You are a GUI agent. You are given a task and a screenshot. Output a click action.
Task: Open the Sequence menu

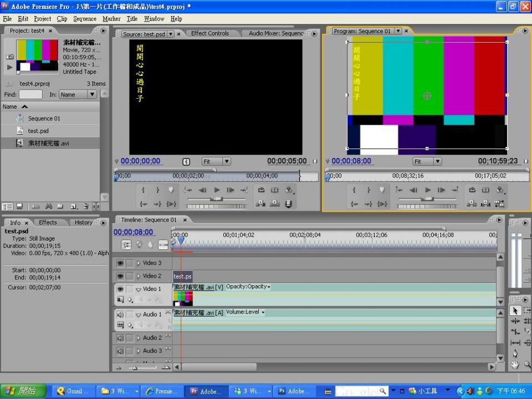[x=84, y=18]
